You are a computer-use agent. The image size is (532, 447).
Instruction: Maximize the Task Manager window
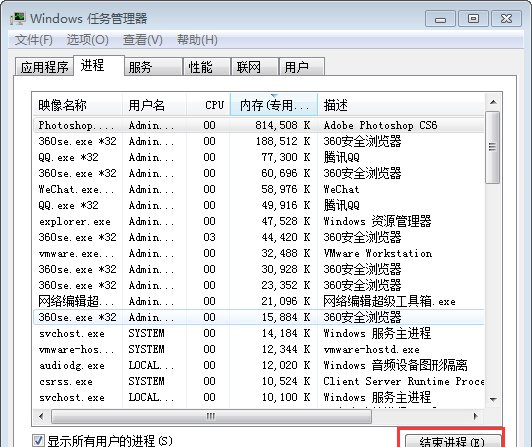tap(473, 19)
